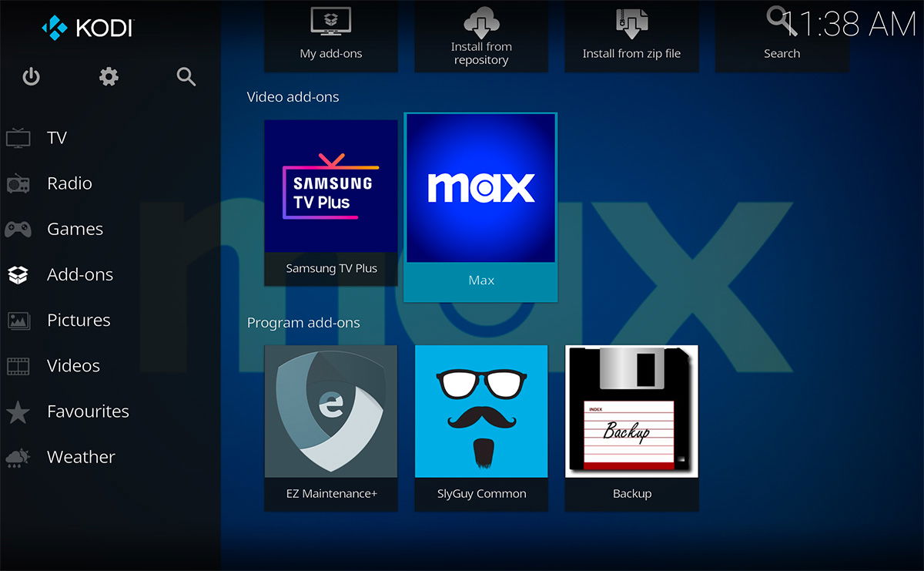Click the Search label in the top row
Screen dimensions: 924x571
pyautogui.click(x=782, y=54)
